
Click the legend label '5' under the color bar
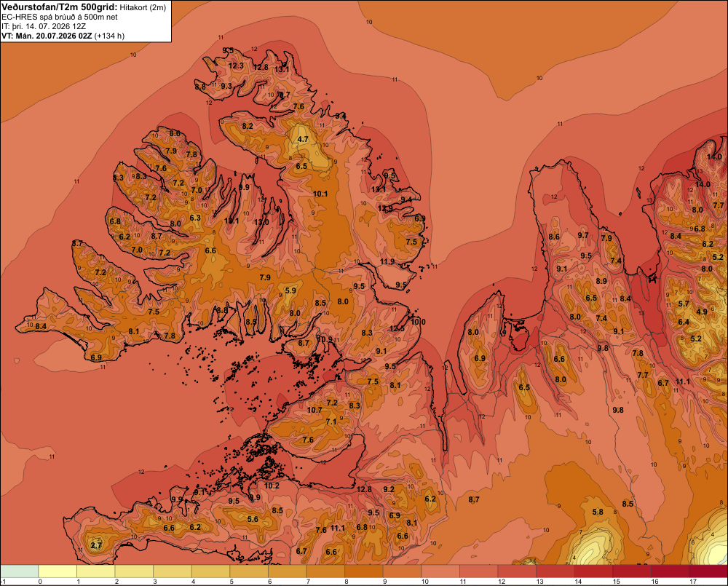[x=232, y=582]
